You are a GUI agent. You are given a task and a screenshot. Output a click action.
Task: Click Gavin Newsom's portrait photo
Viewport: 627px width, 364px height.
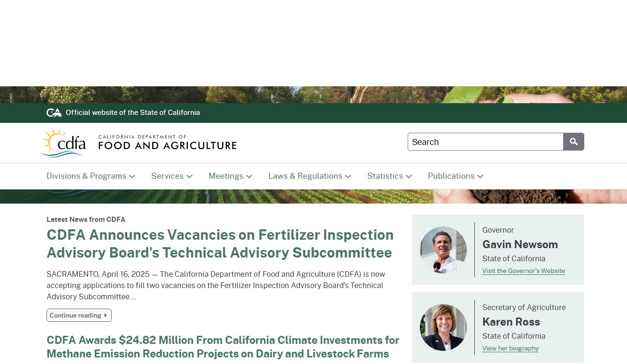tap(443, 250)
